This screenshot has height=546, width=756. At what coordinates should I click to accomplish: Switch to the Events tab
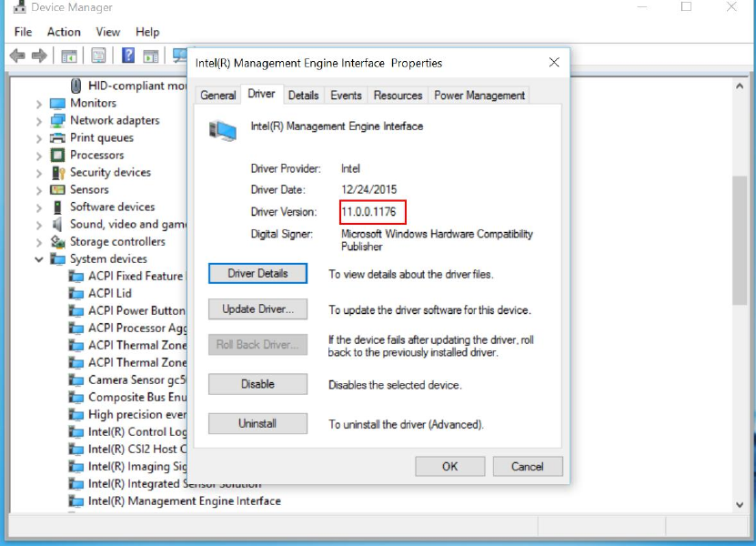point(346,96)
